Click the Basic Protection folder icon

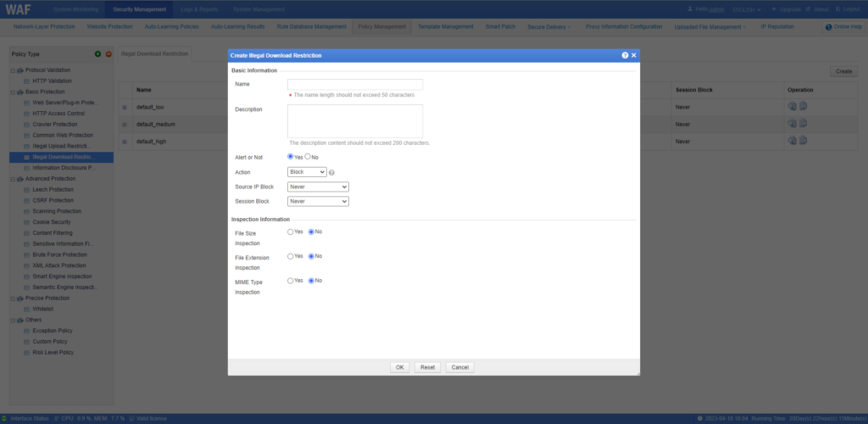point(20,92)
